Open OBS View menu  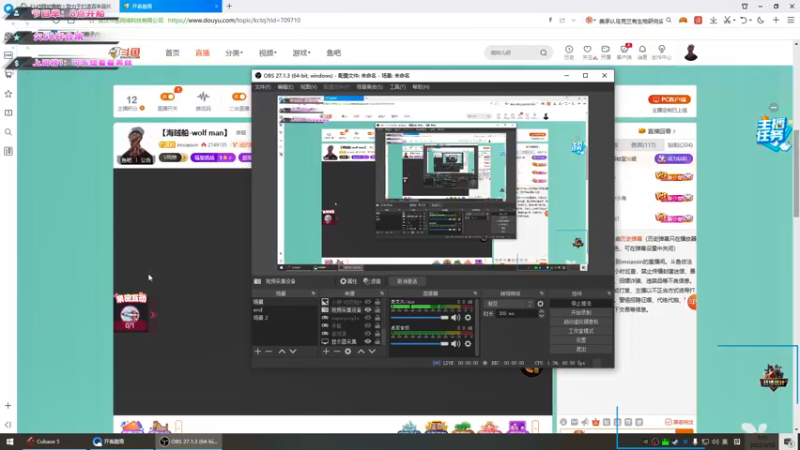coord(308,87)
